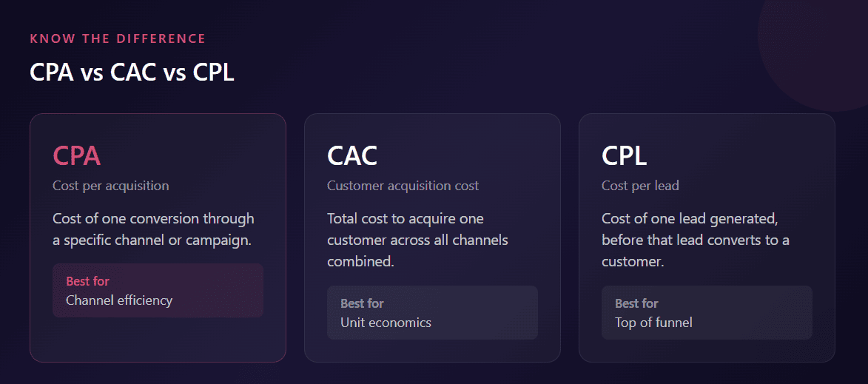The image size is (868, 384).
Task: Click the pink 'Best for' label in CPA card
Action: 87,281
